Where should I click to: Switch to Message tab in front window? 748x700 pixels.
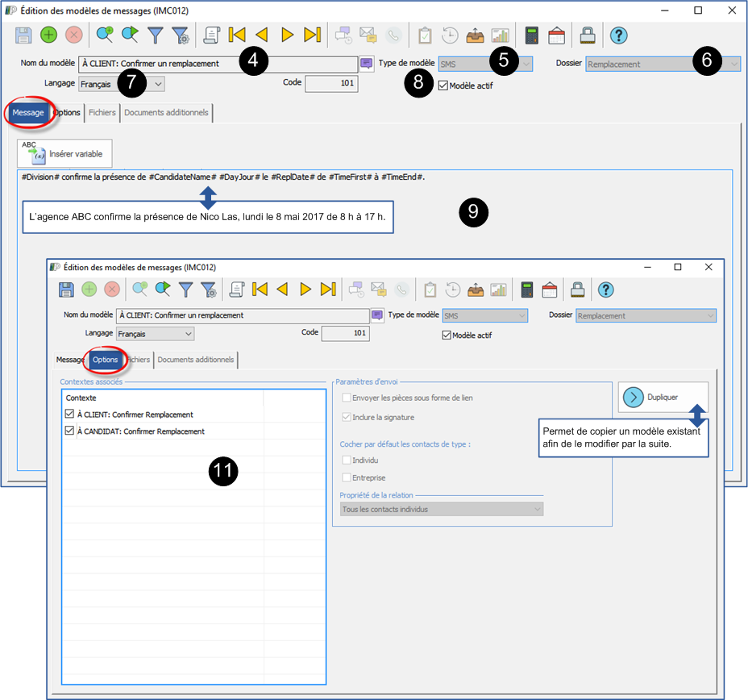coord(70,360)
